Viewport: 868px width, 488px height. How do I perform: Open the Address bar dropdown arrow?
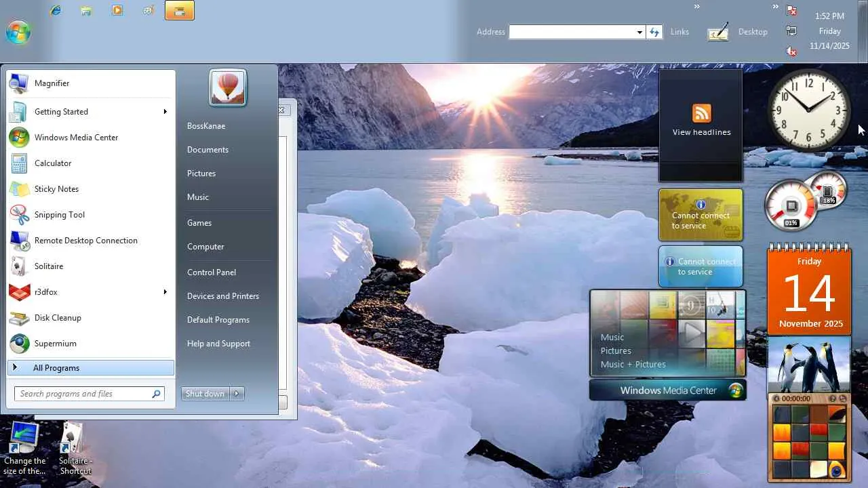639,32
